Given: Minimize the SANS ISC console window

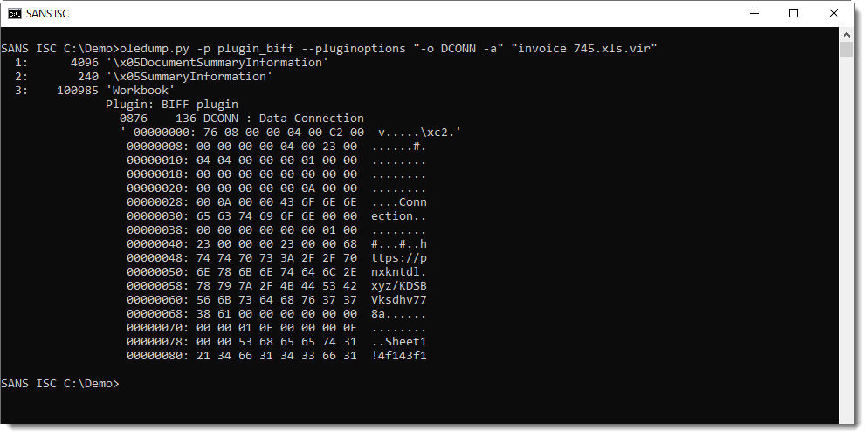Looking at the screenshot, I should pos(754,13).
